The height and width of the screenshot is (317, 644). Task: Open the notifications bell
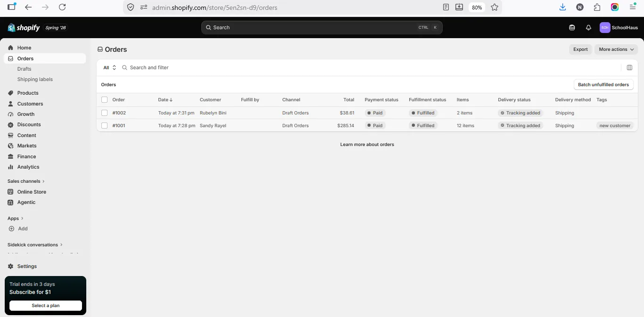click(588, 28)
